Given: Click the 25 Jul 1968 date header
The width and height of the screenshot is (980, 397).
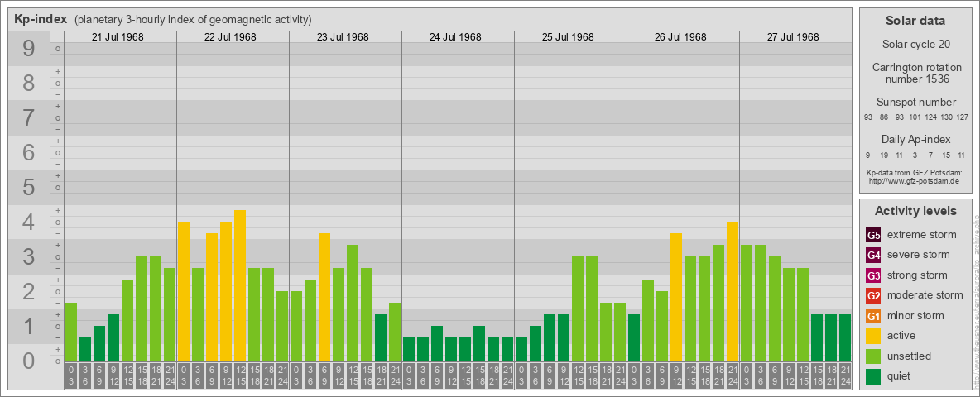Looking at the screenshot, I should click(x=568, y=37).
